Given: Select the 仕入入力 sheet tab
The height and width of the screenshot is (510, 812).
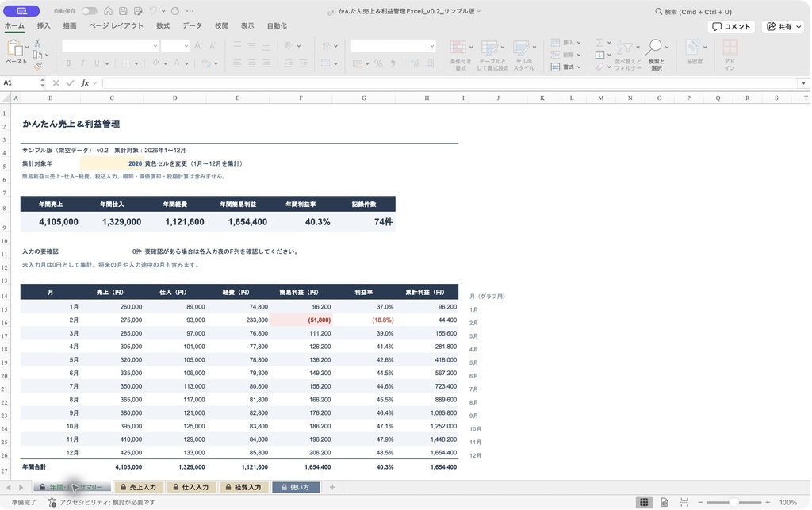Looking at the screenshot, I should click(191, 487).
